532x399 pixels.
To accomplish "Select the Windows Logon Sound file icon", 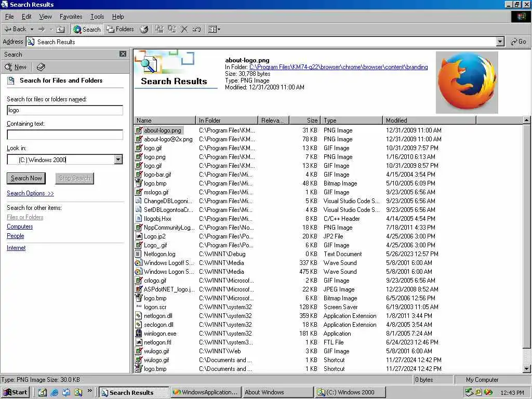I will pyautogui.click(x=138, y=271).
